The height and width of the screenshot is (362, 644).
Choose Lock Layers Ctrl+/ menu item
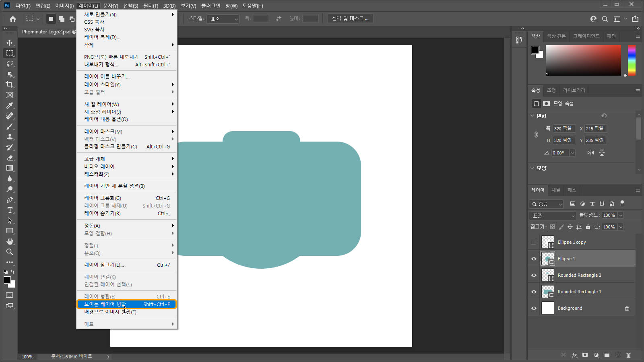click(127, 265)
